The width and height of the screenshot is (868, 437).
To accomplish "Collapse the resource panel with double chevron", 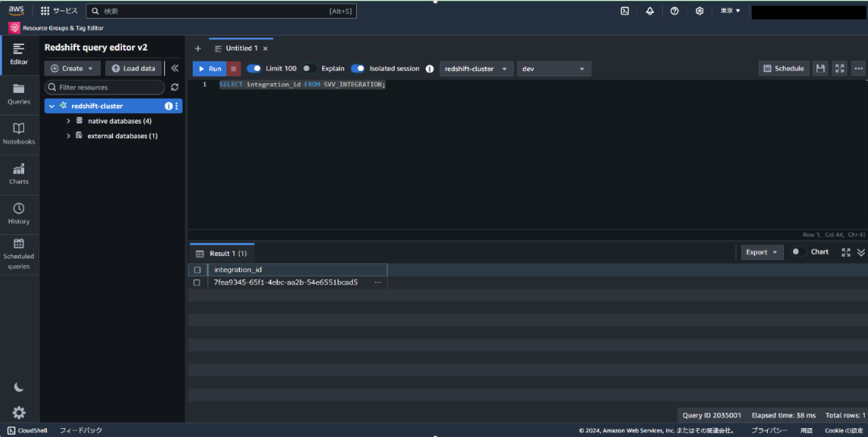I will coord(174,68).
